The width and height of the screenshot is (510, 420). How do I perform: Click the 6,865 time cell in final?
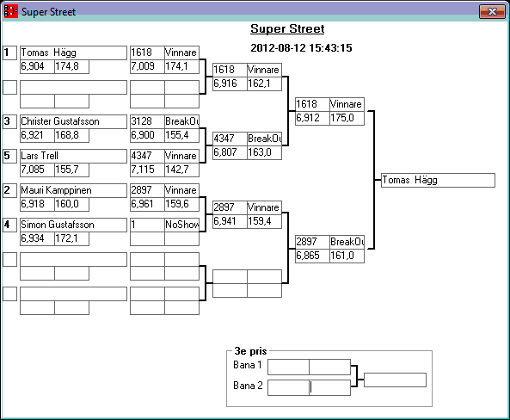point(312,256)
